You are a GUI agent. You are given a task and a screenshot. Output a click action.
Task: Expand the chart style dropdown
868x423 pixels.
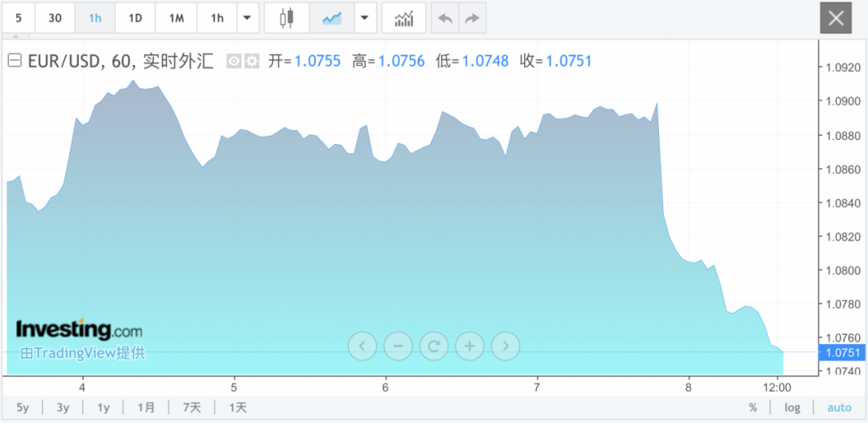click(x=366, y=18)
